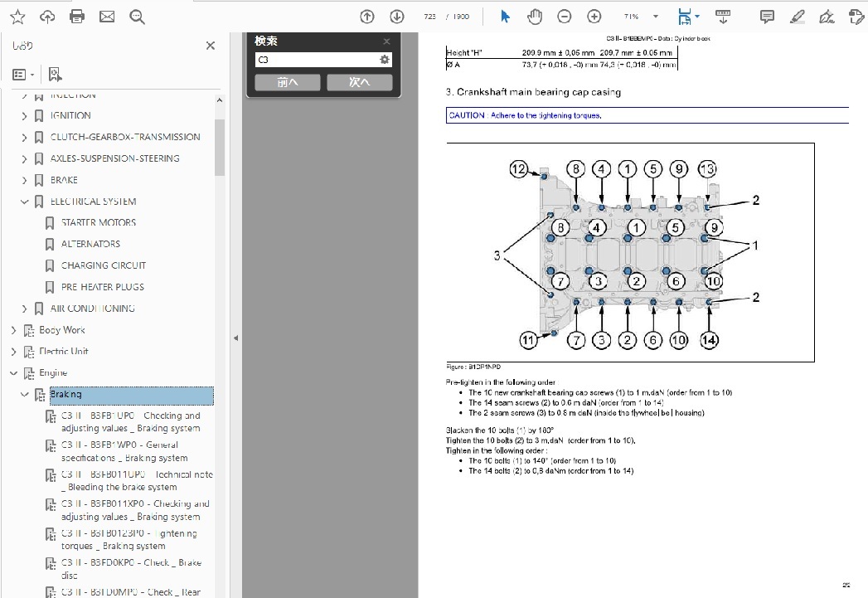868x598 pixels.
Task: Click the crankshaft bearing cap diagram figure
Action: pos(630,252)
